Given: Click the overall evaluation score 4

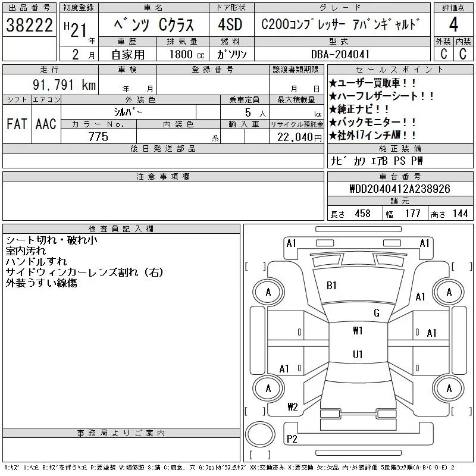Looking at the screenshot, I should tap(453, 26).
